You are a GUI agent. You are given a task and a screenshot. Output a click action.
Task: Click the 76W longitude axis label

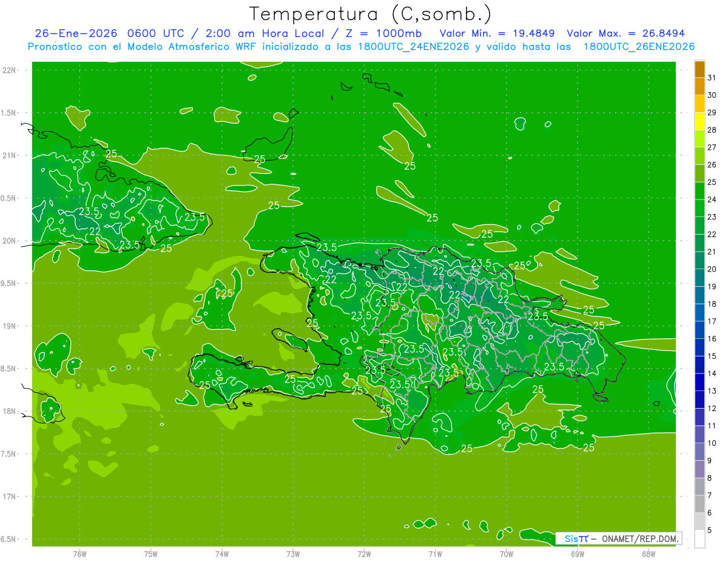tap(79, 554)
